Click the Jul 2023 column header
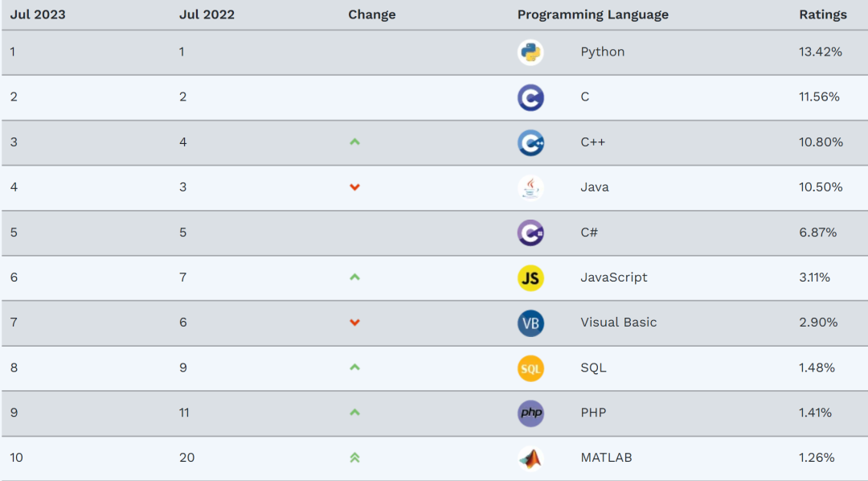 pyautogui.click(x=38, y=14)
